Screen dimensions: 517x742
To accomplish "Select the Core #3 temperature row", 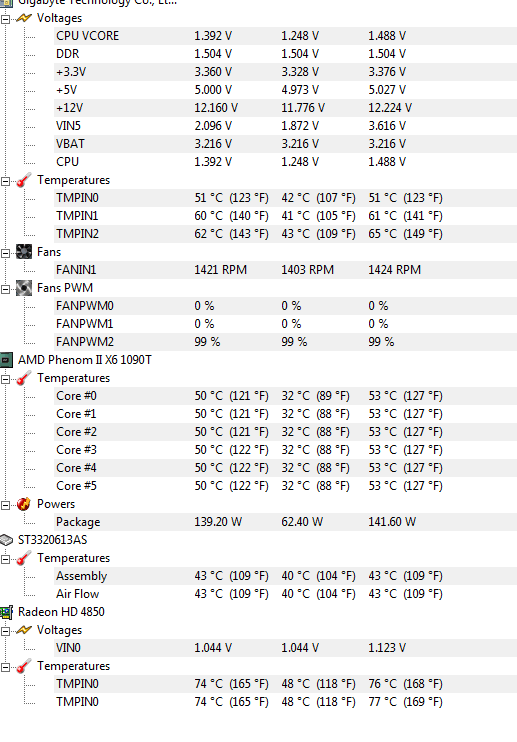I will pos(285,450).
